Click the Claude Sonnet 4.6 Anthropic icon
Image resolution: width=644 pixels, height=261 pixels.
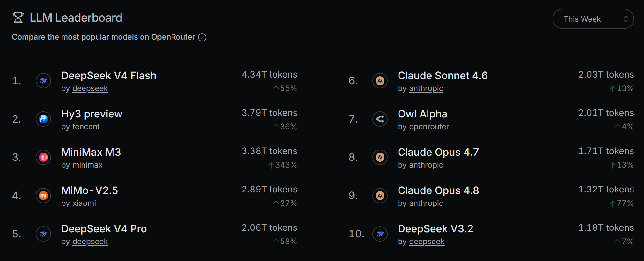(380, 81)
